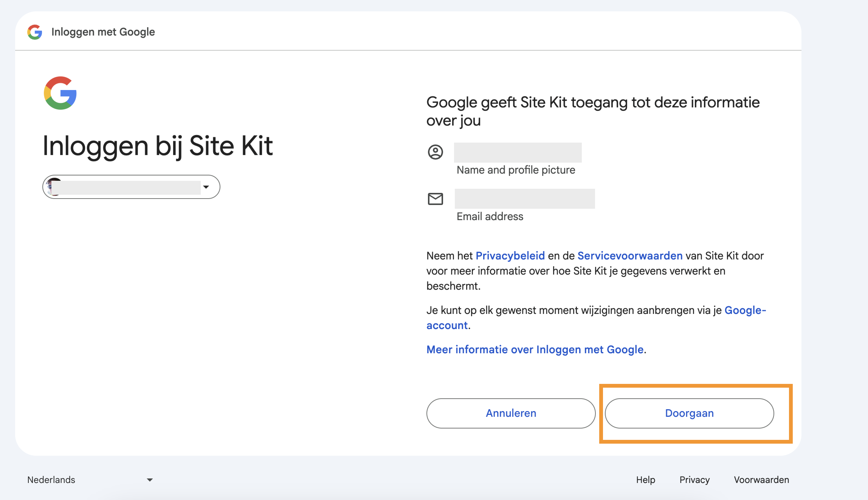The image size is (868, 500).
Task: Open the Servicevoorwaarden link
Action: 630,256
